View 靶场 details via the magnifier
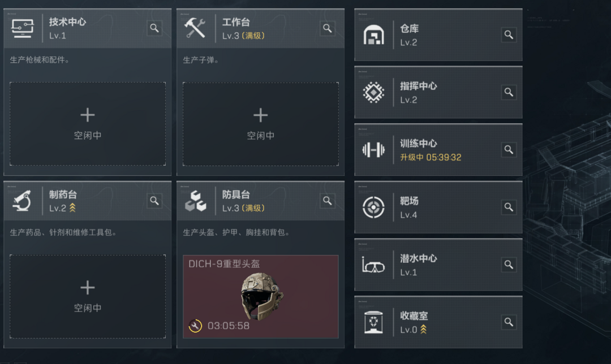Screen dimensions: 611x364 pyautogui.click(x=509, y=207)
